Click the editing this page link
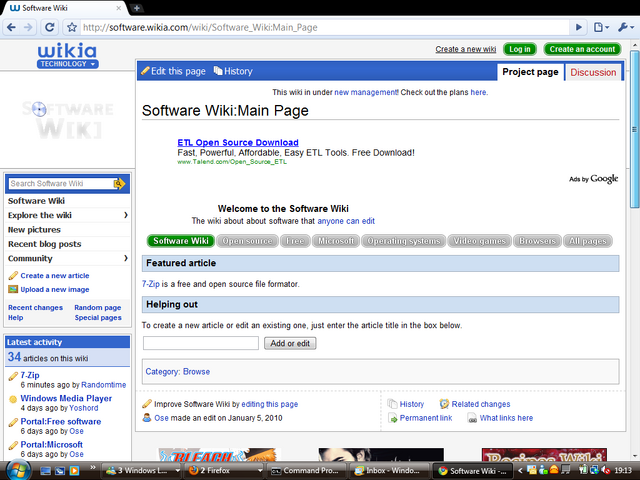The height and width of the screenshot is (480, 640). pyautogui.click(x=269, y=404)
